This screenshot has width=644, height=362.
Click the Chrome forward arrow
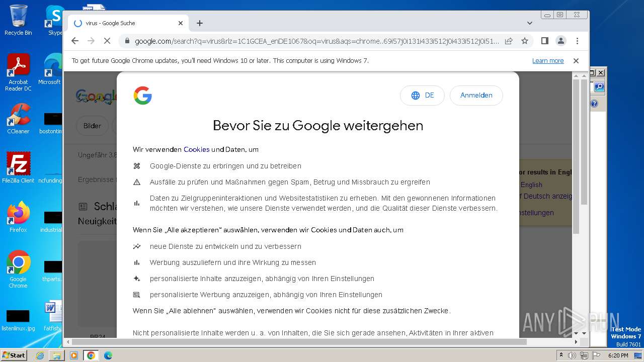point(91,41)
